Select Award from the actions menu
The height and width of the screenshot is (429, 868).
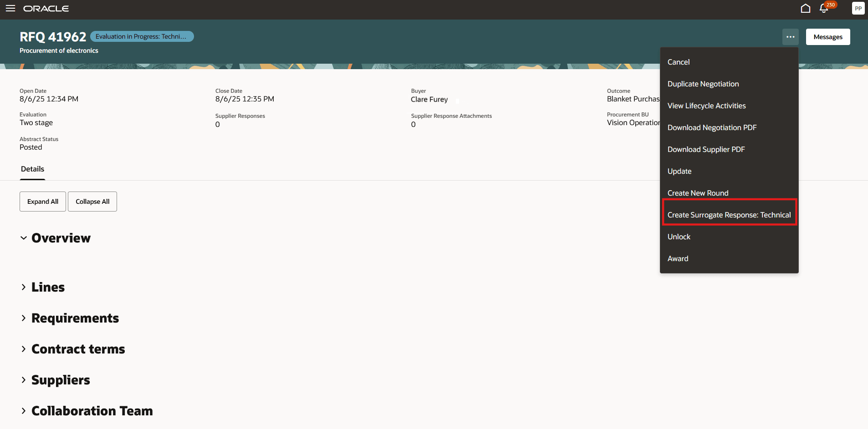(729, 258)
